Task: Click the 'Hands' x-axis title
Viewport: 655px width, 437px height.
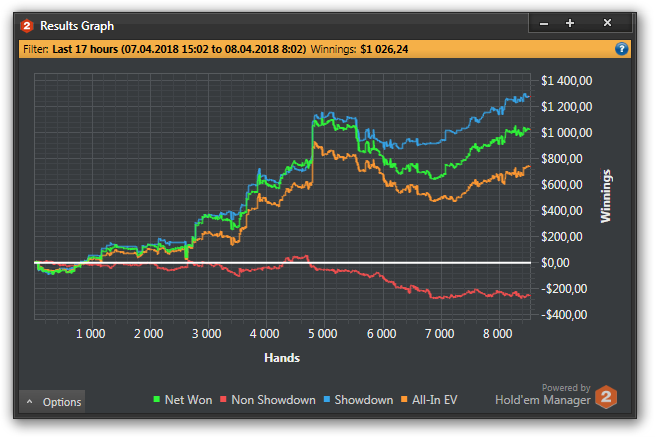Action: (x=282, y=358)
